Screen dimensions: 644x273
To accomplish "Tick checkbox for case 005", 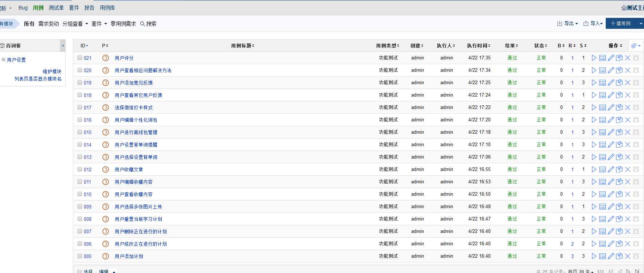I will 80,256.
